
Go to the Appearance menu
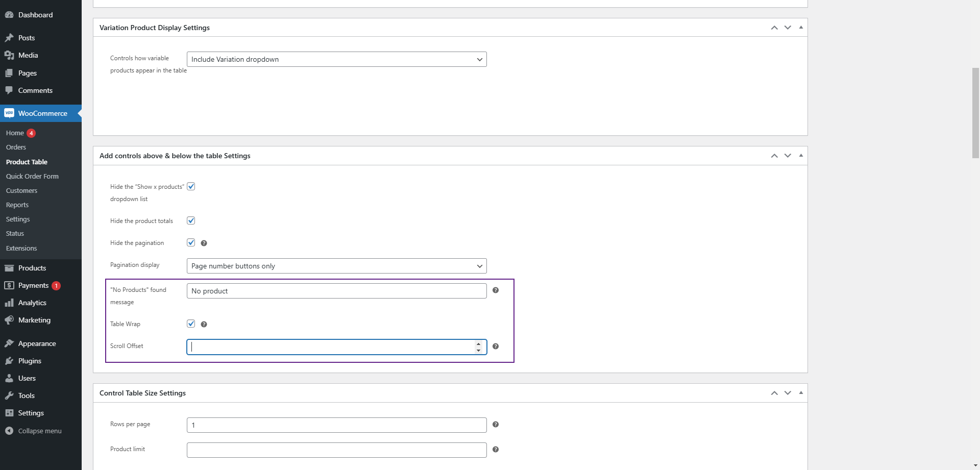click(x=41, y=343)
